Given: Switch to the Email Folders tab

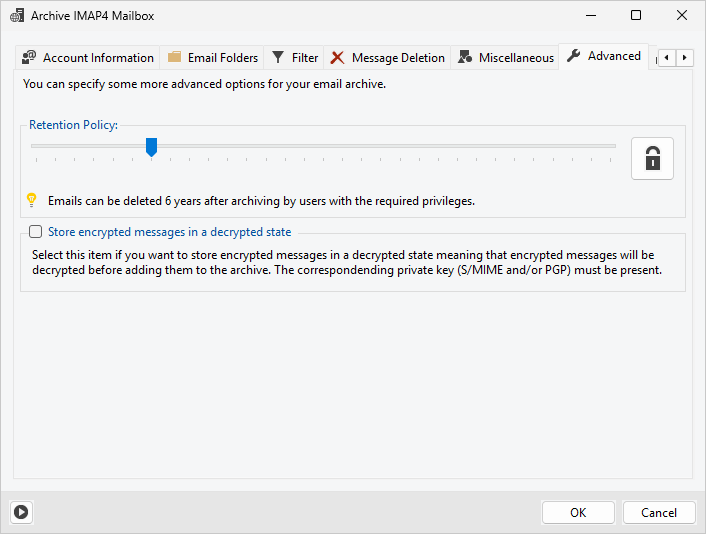Looking at the screenshot, I should (x=213, y=58).
